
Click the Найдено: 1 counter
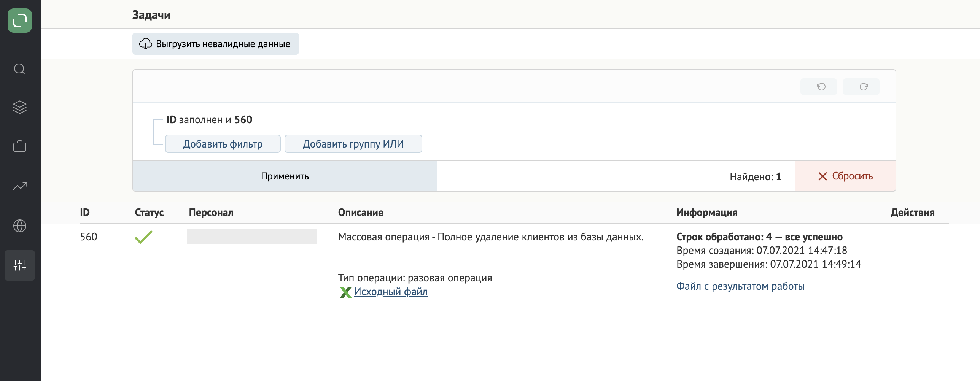pyautogui.click(x=756, y=176)
